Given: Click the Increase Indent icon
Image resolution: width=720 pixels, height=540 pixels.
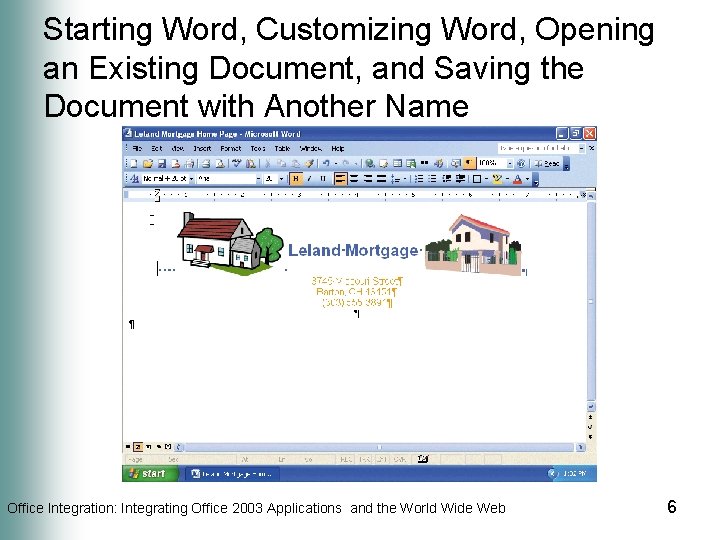Looking at the screenshot, I should point(460,179).
